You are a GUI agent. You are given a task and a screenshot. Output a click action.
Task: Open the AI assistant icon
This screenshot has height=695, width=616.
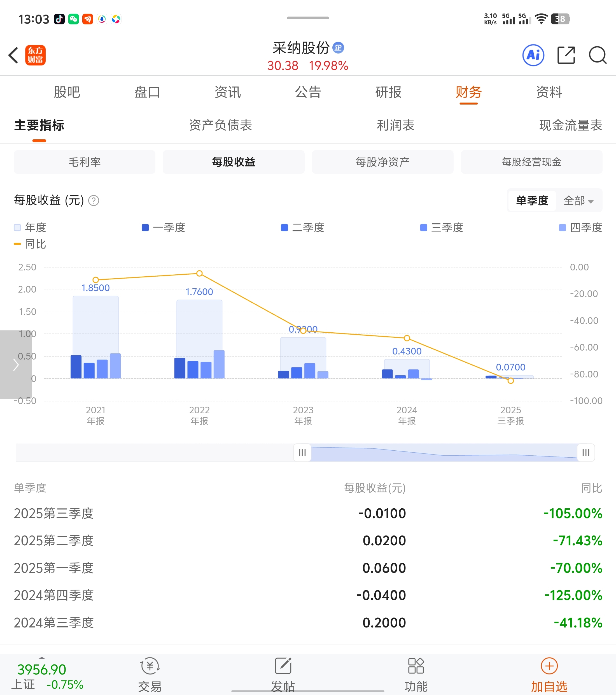point(533,55)
